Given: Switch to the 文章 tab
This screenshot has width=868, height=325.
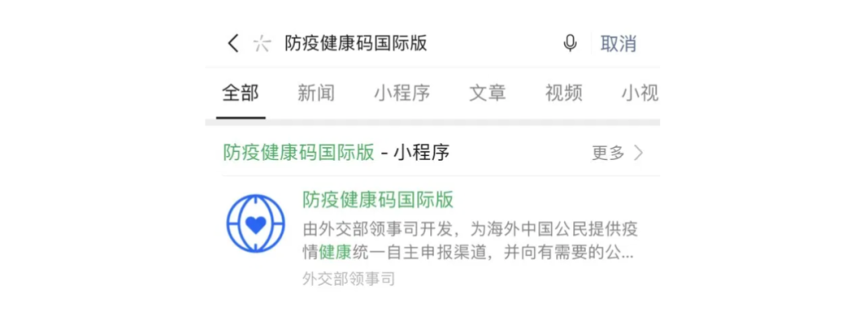Looking at the screenshot, I should pos(488,93).
